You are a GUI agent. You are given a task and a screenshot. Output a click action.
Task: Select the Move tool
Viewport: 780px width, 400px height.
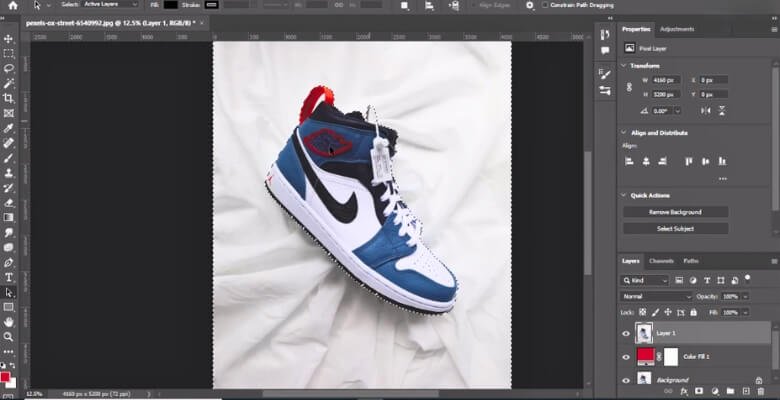(x=8, y=39)
